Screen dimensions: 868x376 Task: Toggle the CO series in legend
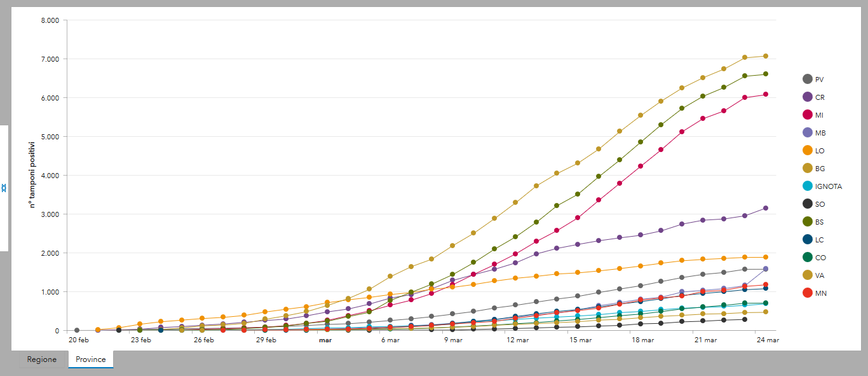tap(808, 258)
